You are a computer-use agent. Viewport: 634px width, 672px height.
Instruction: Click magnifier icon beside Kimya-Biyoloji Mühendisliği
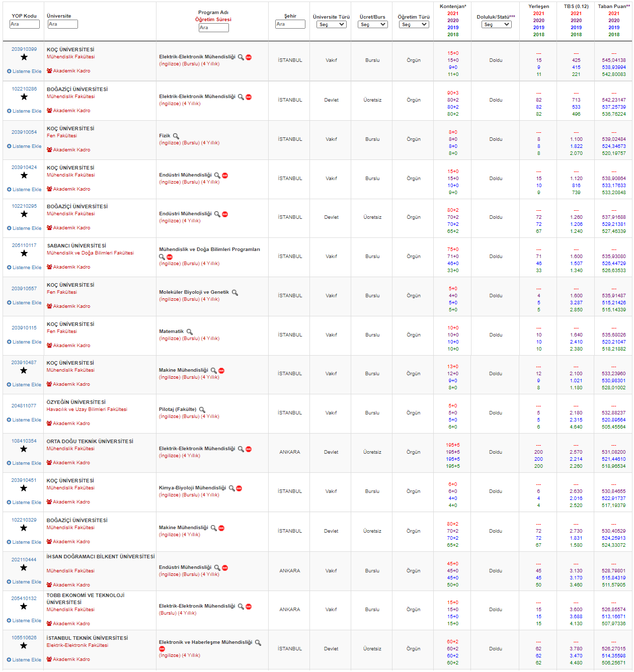click(x=232, y=488)
